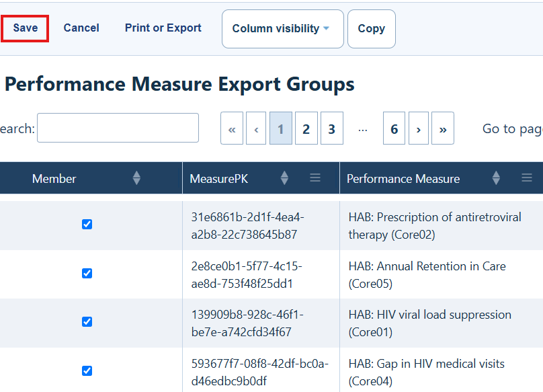Click Print or Export menu item
This screenshot has width=543, height=392.
pos(163,28)
